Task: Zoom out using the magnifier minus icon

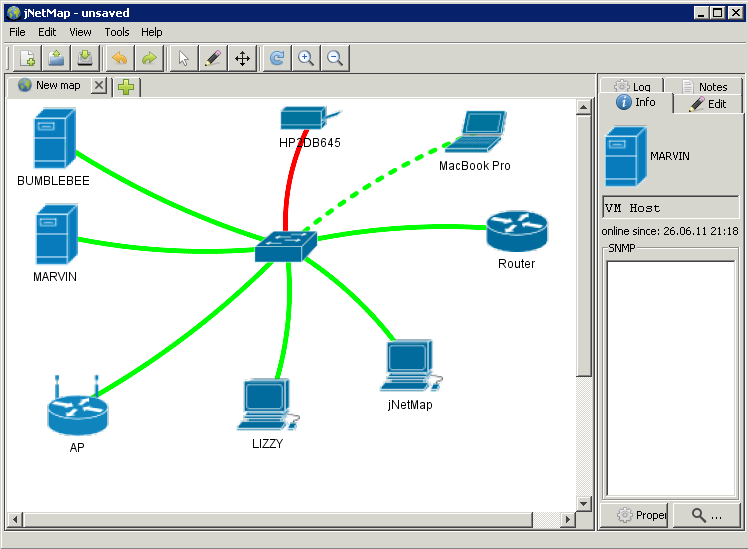Action: click(x=335, y=59)
